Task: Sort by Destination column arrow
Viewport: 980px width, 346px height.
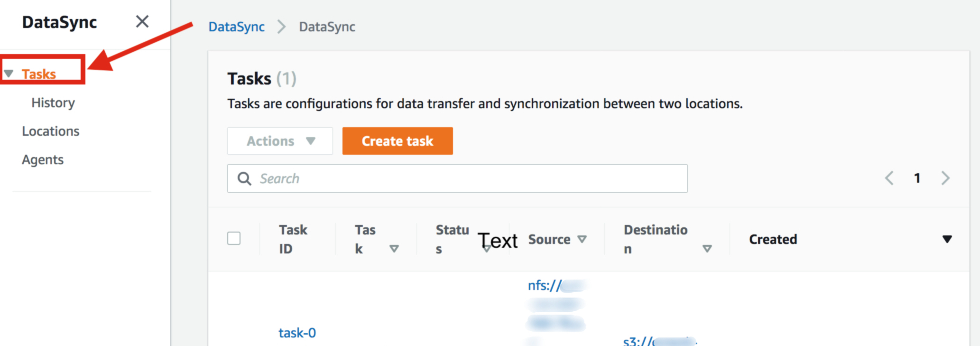Action: 707,249
